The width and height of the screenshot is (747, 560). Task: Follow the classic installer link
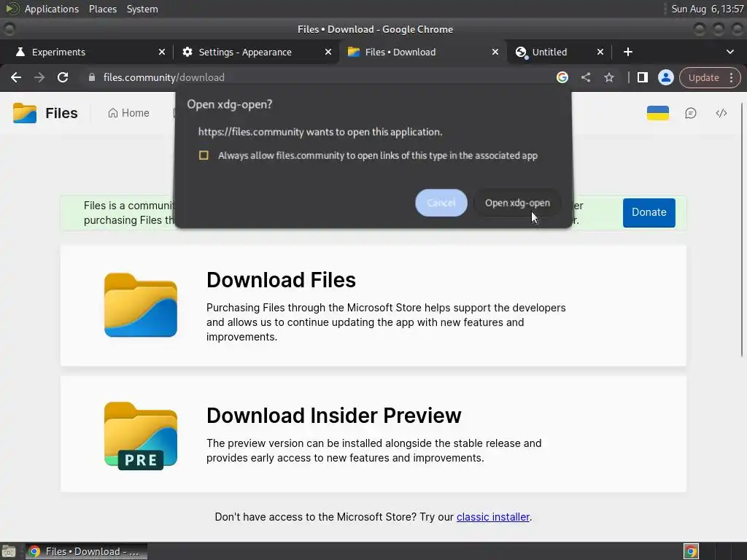coord(493,517)
